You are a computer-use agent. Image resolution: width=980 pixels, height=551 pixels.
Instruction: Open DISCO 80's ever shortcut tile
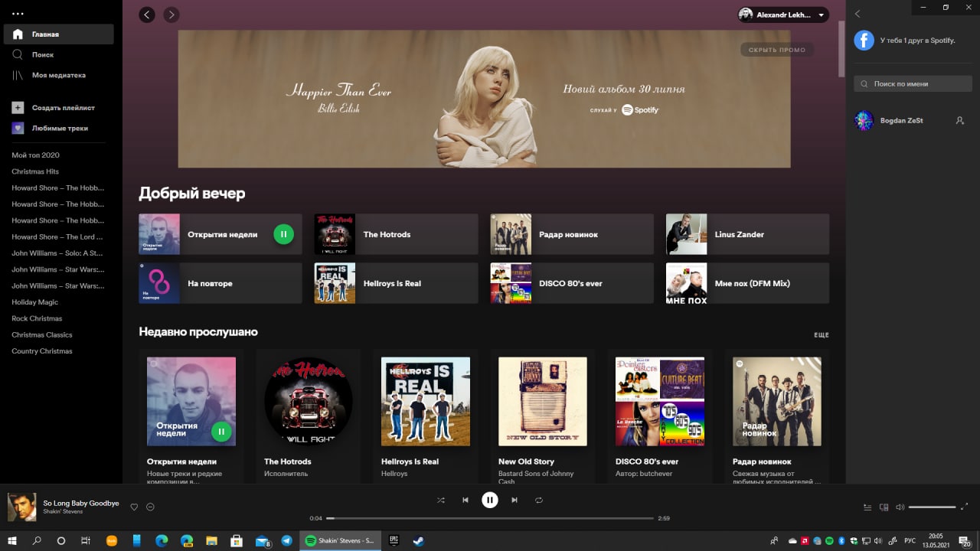point(572,283)
